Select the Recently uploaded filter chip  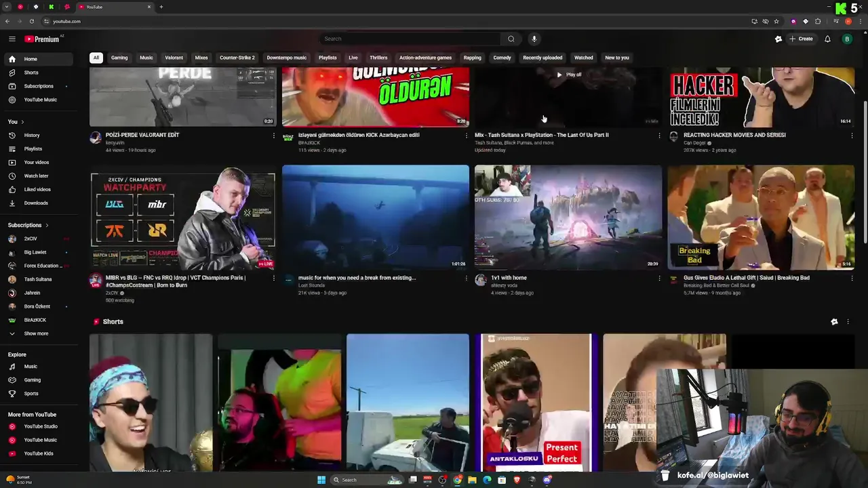[x=542, y=58]
